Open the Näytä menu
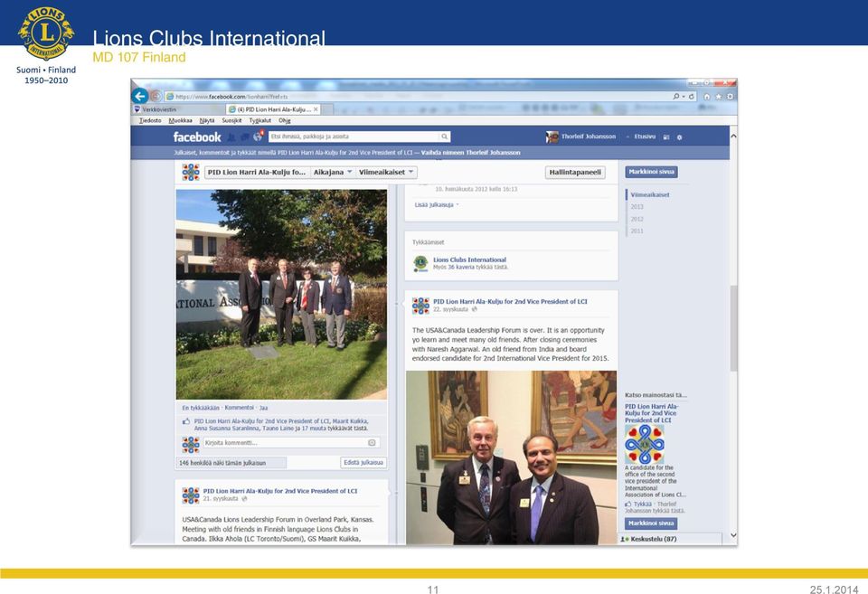868x594 pixels. (x=207, y=120)
